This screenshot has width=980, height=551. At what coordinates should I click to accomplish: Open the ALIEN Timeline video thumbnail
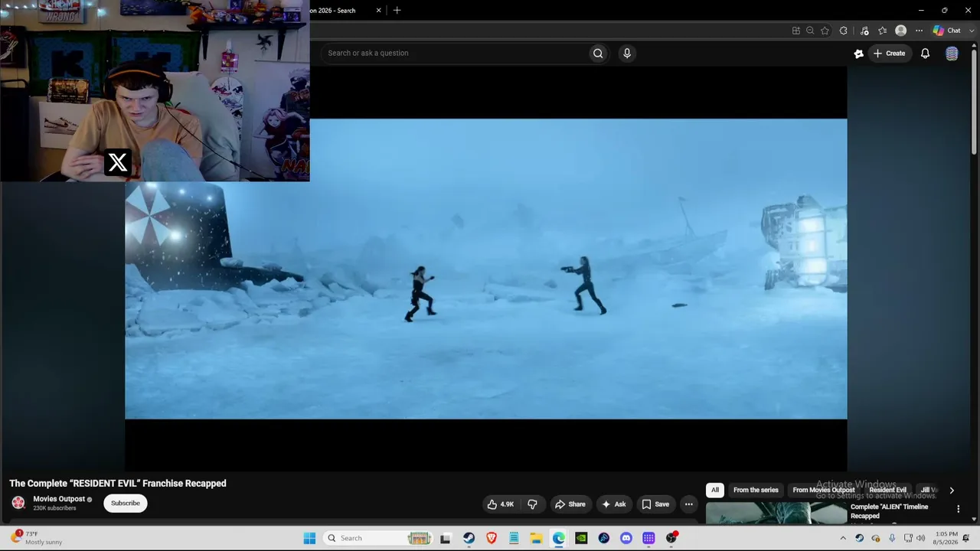pos(776,513)
